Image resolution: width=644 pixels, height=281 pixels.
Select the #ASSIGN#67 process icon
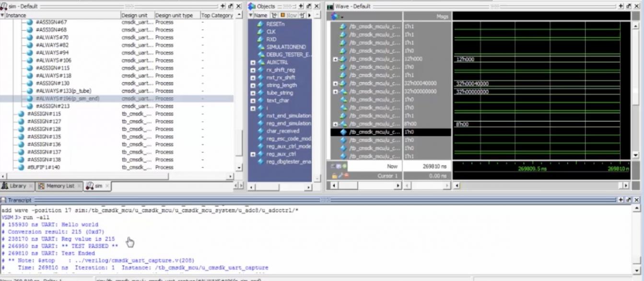tap(30, 22)
